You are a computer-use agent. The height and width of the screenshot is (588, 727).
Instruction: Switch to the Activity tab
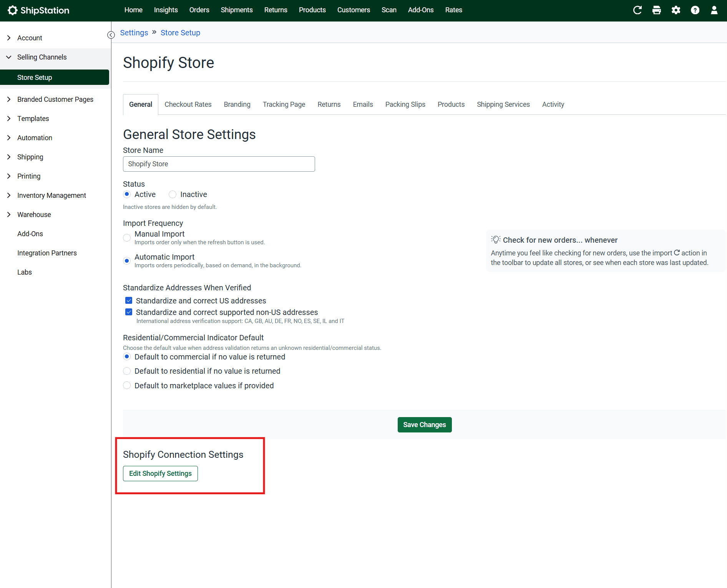click(553, 104)
